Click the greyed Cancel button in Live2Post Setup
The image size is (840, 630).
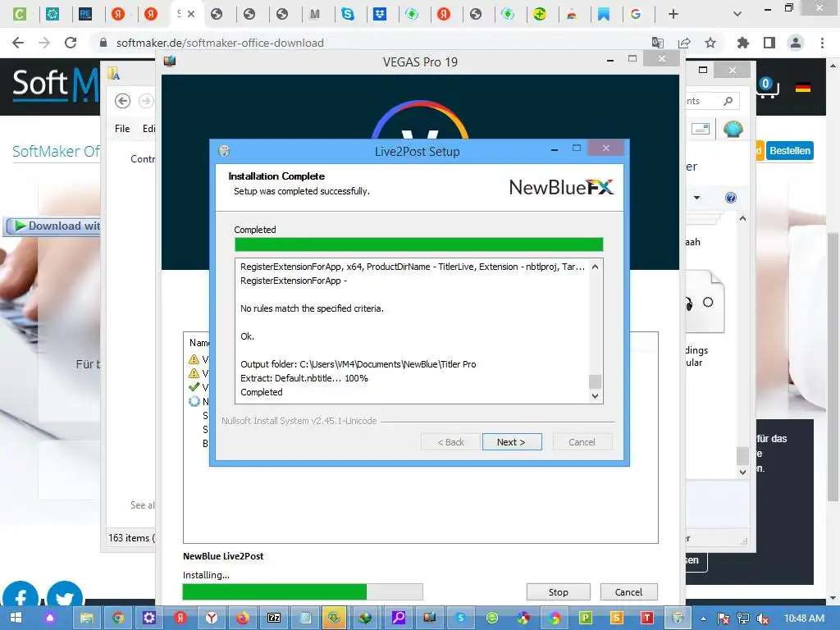[x=582, y=442]
